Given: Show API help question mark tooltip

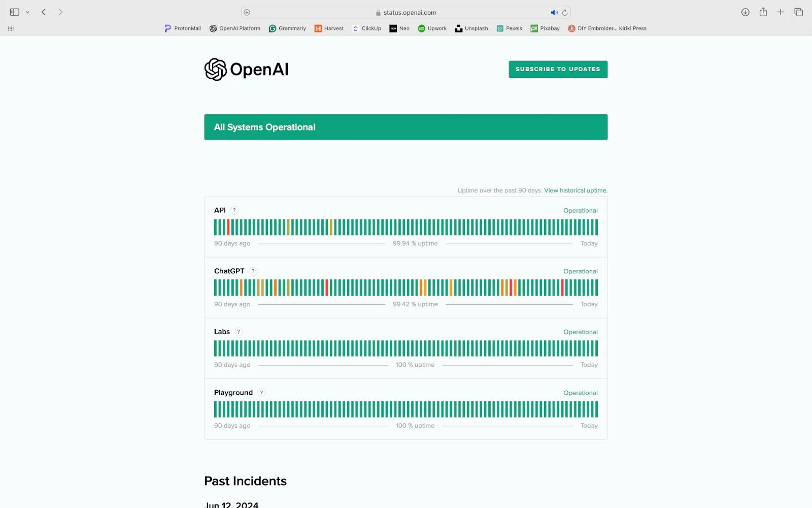Looking at the screenshot, I should pyautogui.click(x=234, y=210).
